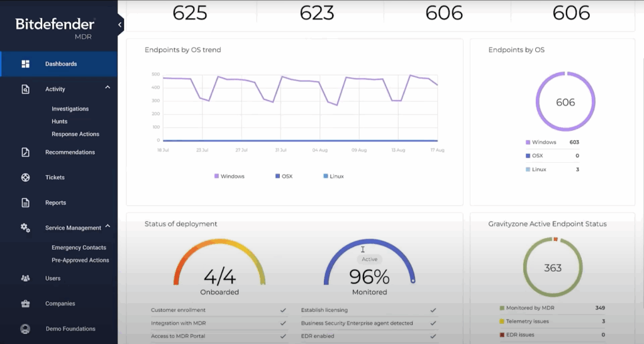This screenshot has width=644, height=344.
Task: Click the Reports page icon
Action: 26,203
